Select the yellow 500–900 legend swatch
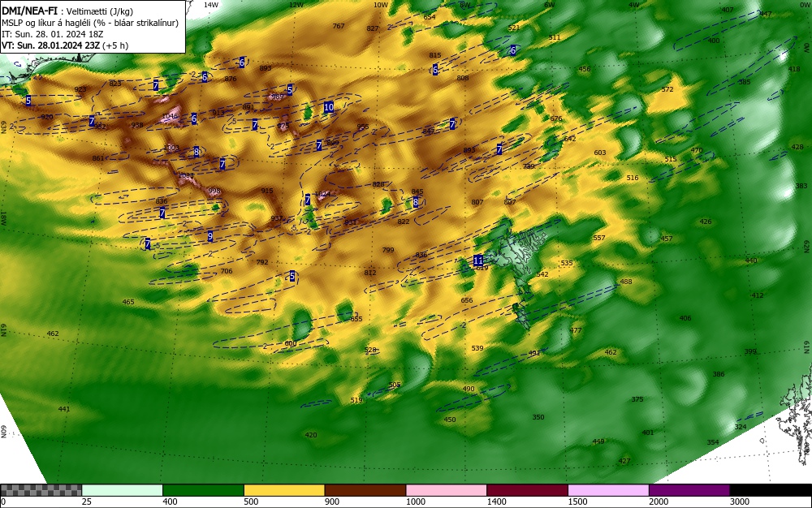Screen dimensions: 812x508 point(284,490)
